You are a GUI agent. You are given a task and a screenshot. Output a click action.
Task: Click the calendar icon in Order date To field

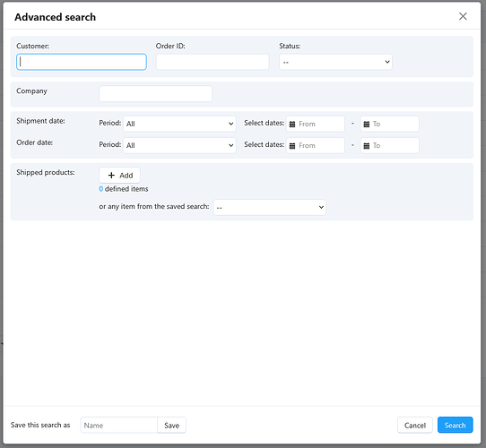pyautogui.click(x=367, y=146)
